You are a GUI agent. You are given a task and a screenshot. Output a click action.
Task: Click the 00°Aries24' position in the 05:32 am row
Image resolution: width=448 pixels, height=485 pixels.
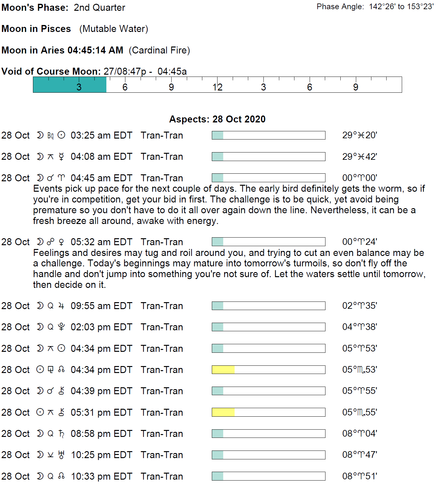[x=360, y=242]
